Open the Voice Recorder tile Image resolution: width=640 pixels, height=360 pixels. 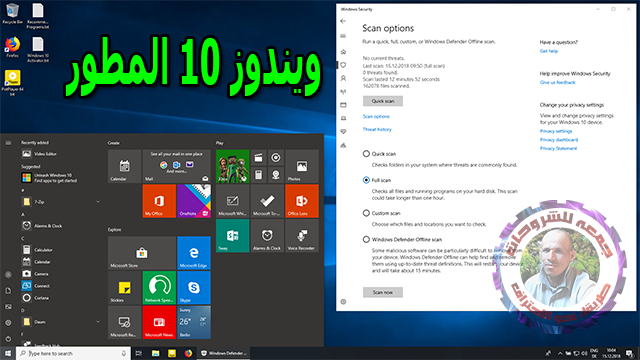(x=302, y=236)
